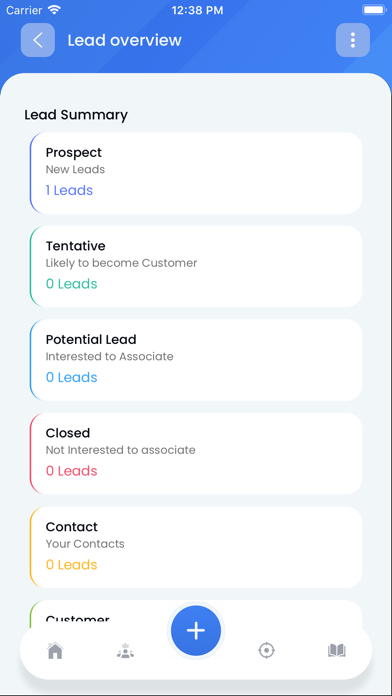Screen dimensions: 392x696
Task: Tap the Lead overview title
Action: click(125, 40)
